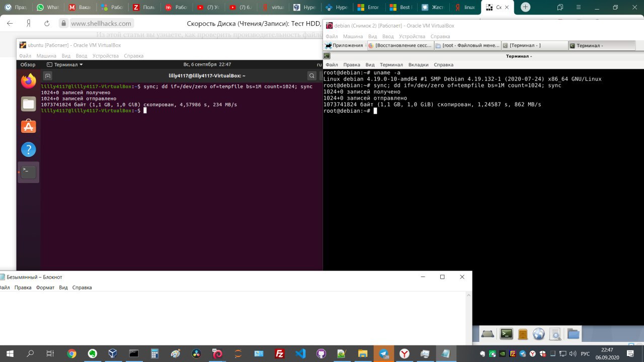This screenshot has width=644, height=362.
Task: Switch to the Best browser tab
Action: (x=400, y=8)
